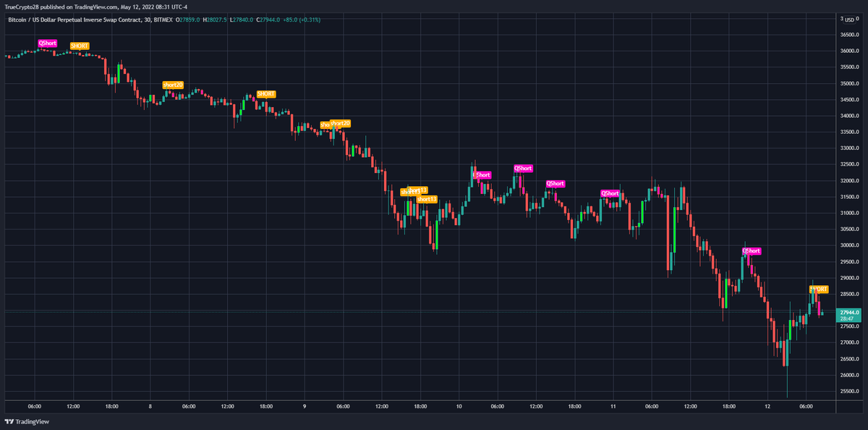868x430 pixels.
Task: Click the 36500.0 price scale label
Action: click(x=849, y=34)
